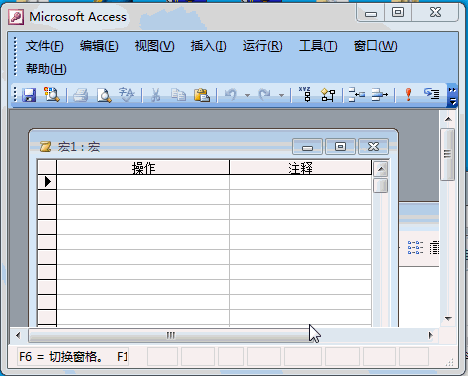Click the first empty cell under 操作
This screenshot has height=376, width=468.
(143, 182)
